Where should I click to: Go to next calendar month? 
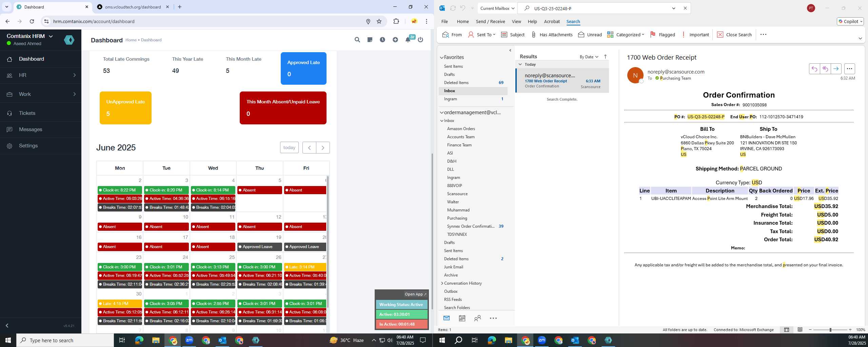(x=323, y=147)
